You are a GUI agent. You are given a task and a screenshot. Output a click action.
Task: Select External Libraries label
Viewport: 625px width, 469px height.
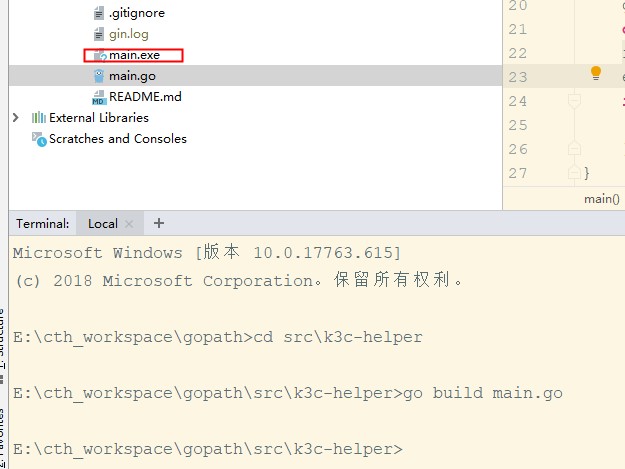pyautogui.click(x=99, y=118)
